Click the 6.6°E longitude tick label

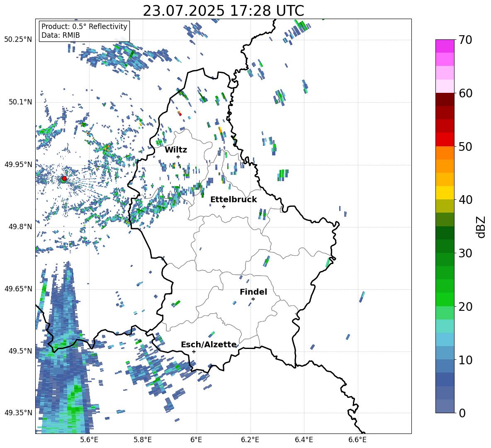pyautogui.click(x=357, y=440)
